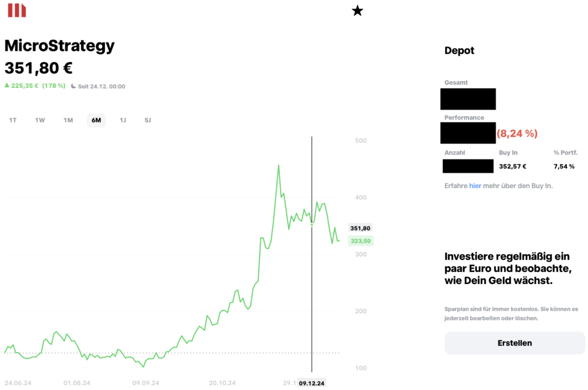This screenshot has height=390, width=588.
Task: Select the 6M time range
Action: pyautogui.click(x=96, y=120)
